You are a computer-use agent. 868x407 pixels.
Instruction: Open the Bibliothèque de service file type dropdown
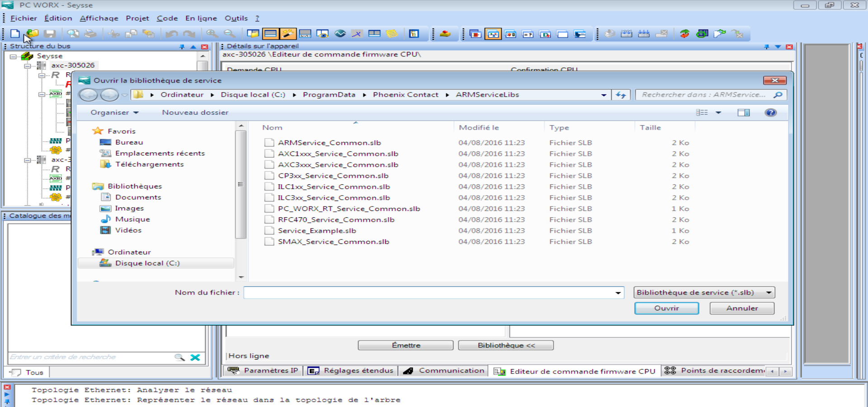768,293
